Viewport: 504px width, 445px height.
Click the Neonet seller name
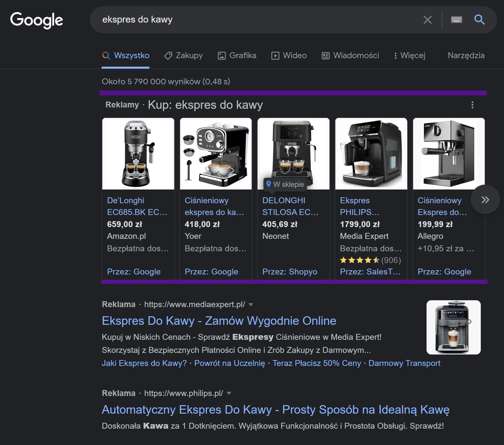click(x=276, y=236)
